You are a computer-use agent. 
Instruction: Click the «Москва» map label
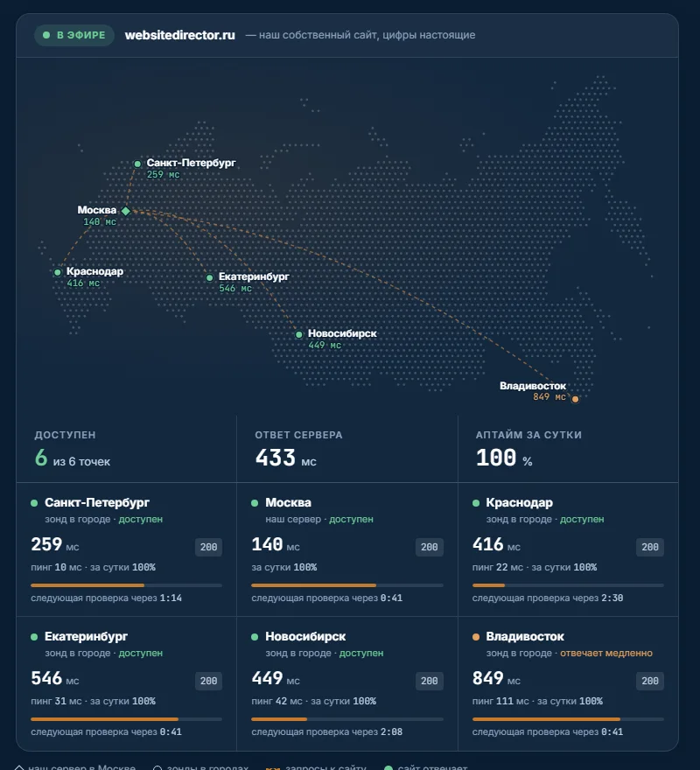pos(97,210)
